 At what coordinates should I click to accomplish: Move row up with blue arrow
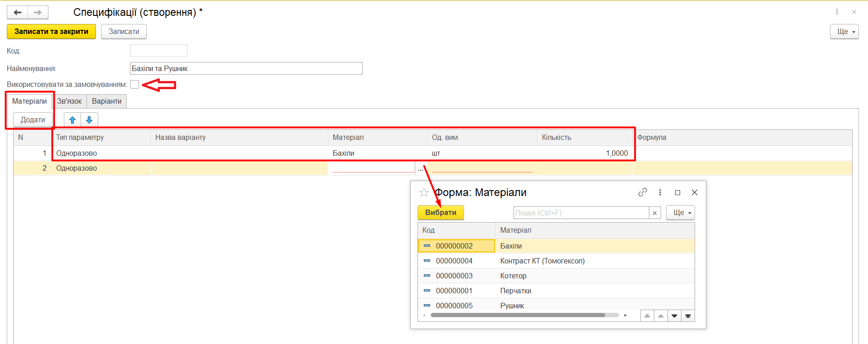72,120
